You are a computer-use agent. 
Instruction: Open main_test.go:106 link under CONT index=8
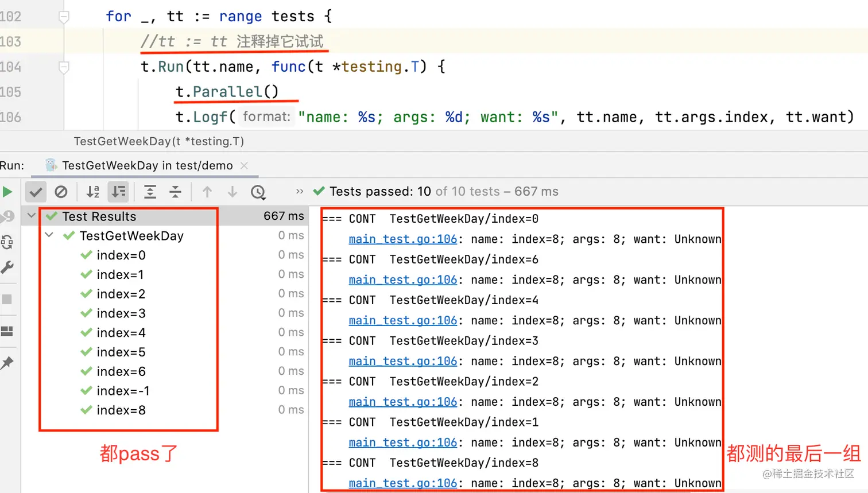pos(403,484)
